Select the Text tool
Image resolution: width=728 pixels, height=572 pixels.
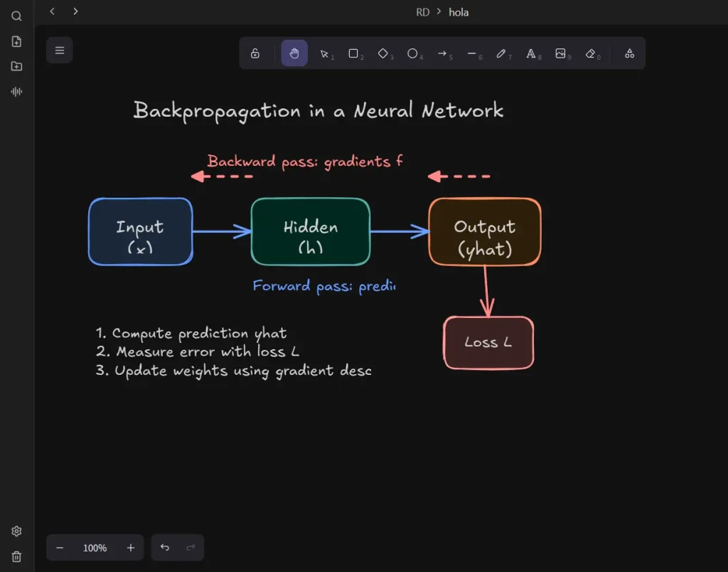(531, 53)
